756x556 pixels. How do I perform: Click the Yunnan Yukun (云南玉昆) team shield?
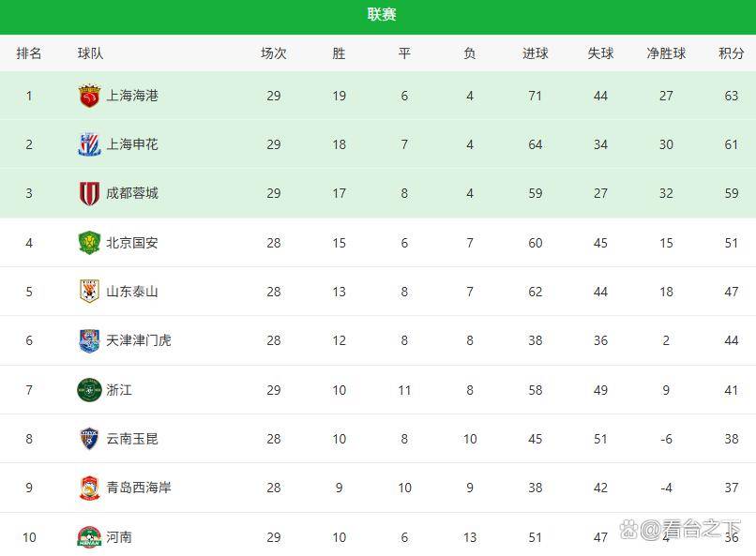pos(89,439)
